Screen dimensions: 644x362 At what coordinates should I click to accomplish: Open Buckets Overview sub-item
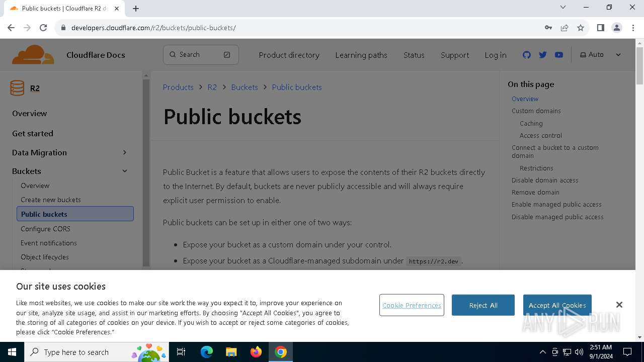pos(35,186)
